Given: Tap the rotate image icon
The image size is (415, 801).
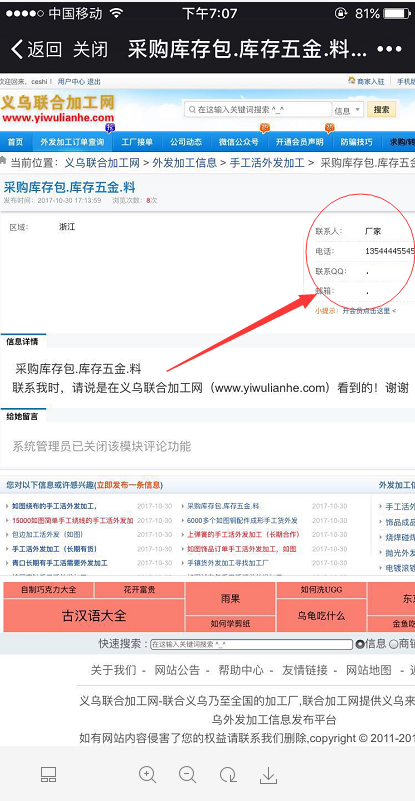Looking at the screenshot, I should [x=228, y=775].
